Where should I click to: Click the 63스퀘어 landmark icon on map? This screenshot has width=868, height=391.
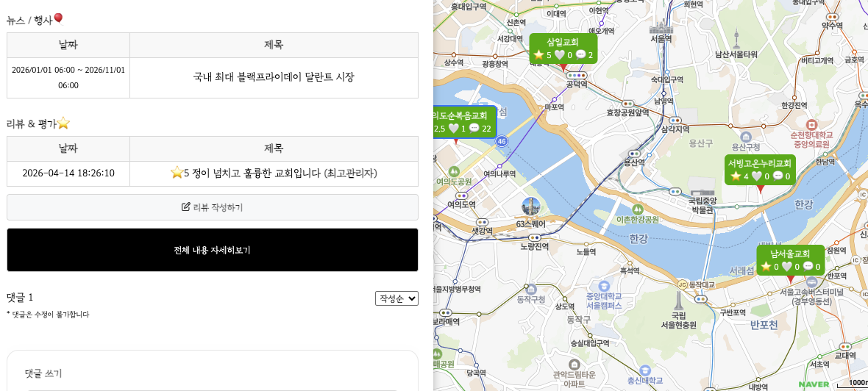pyautogui.click(x=530, y=207)
